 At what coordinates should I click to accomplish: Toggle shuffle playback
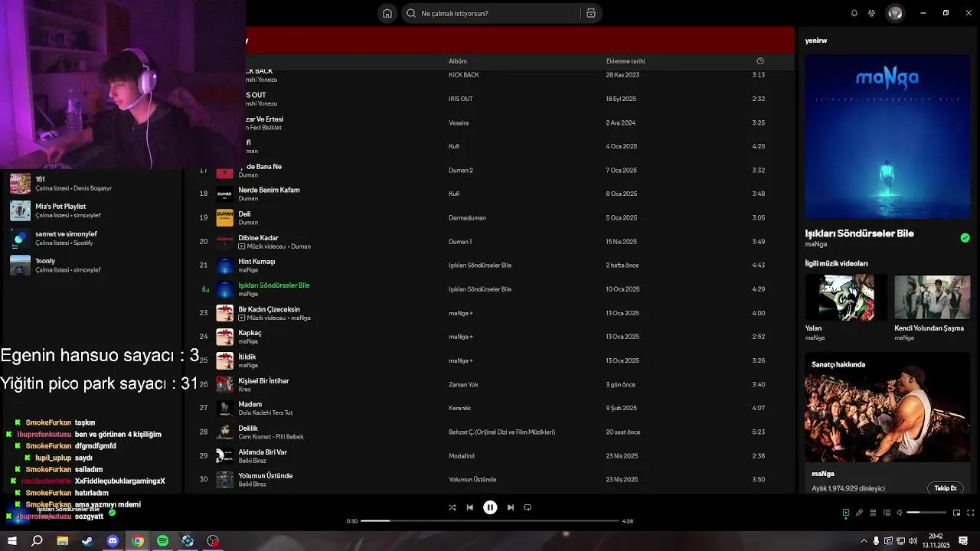452,507
